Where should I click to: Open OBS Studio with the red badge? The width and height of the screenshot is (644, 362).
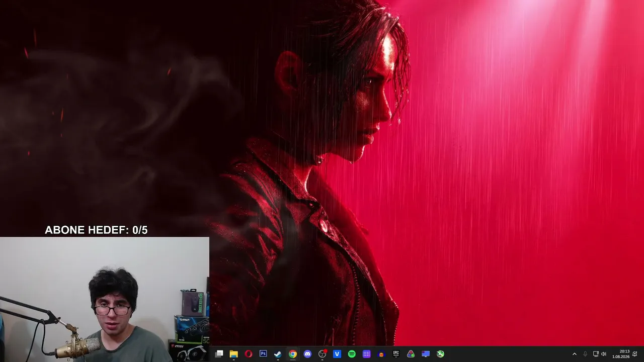[x=323, y=354]
